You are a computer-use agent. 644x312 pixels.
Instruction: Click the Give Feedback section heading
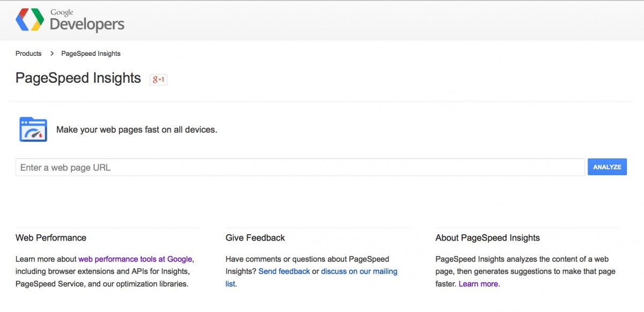[255, 238]
